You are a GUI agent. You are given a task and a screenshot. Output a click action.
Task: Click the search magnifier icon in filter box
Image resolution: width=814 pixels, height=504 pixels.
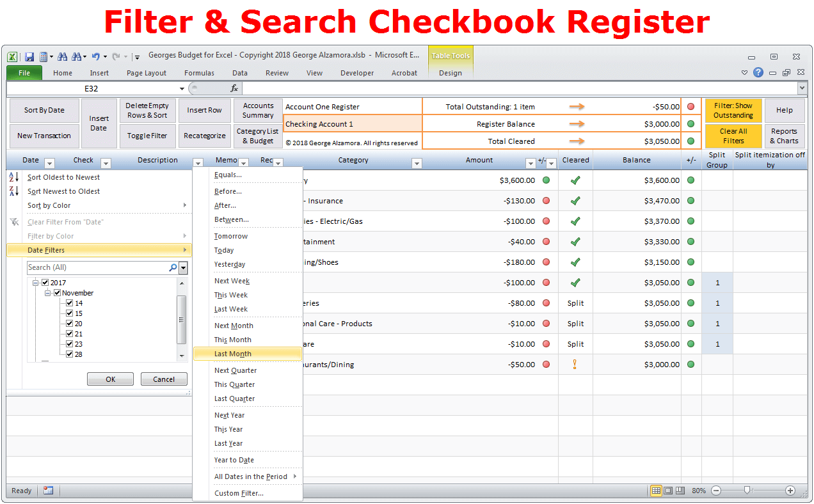pyautogui.click(x=173, y=267)
